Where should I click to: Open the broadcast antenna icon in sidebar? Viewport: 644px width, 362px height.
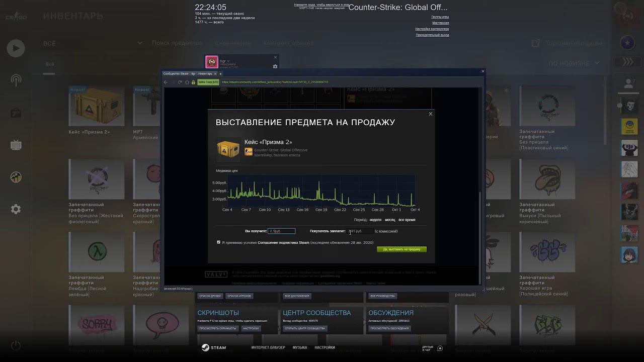coord(16,80)
